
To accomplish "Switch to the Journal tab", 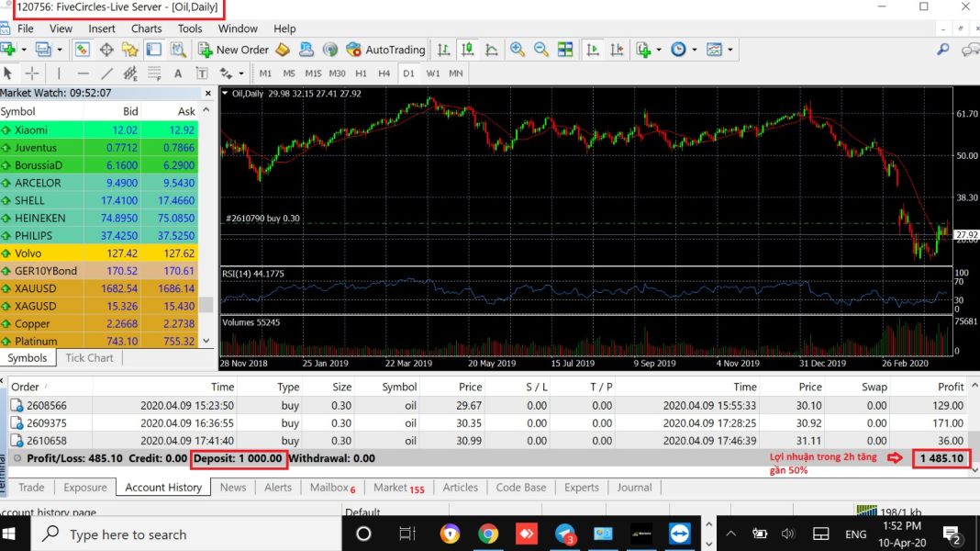I will pyautogui.click(x=634, y=488).
